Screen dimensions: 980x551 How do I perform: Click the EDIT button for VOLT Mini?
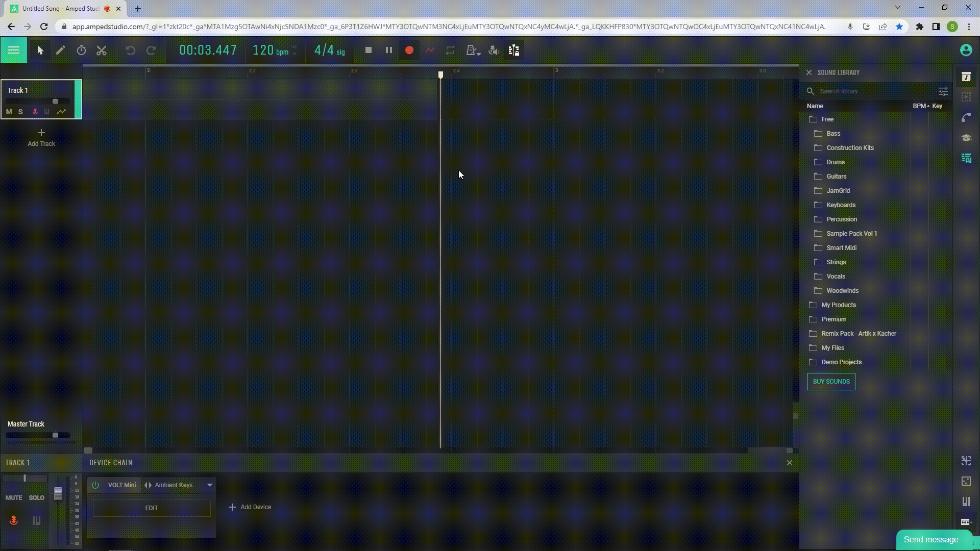(x=152, y=508)
